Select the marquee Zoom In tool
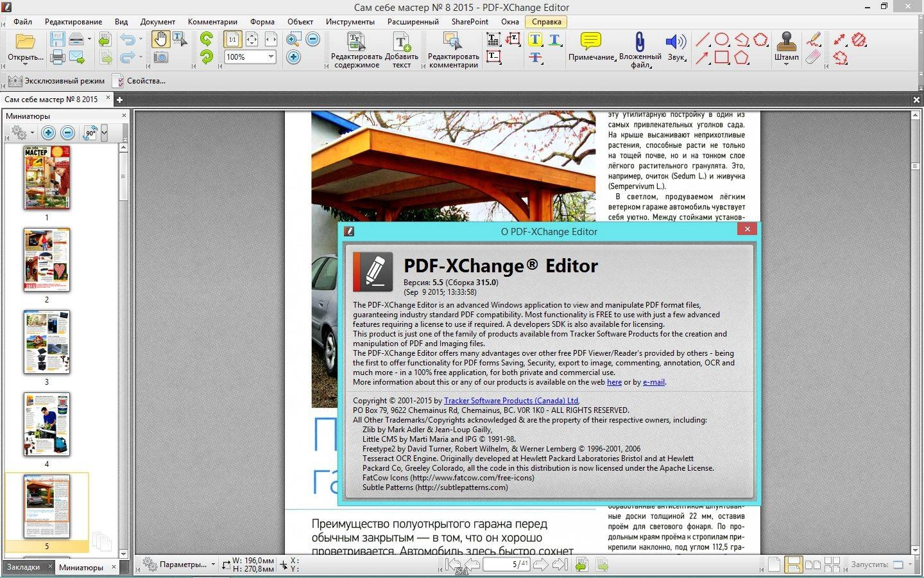The height and width of the screenshot is (578, 924). (293, 40)
